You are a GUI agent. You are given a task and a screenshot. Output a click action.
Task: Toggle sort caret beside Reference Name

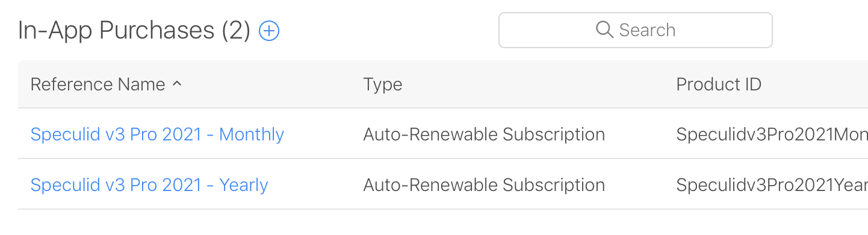176,84
